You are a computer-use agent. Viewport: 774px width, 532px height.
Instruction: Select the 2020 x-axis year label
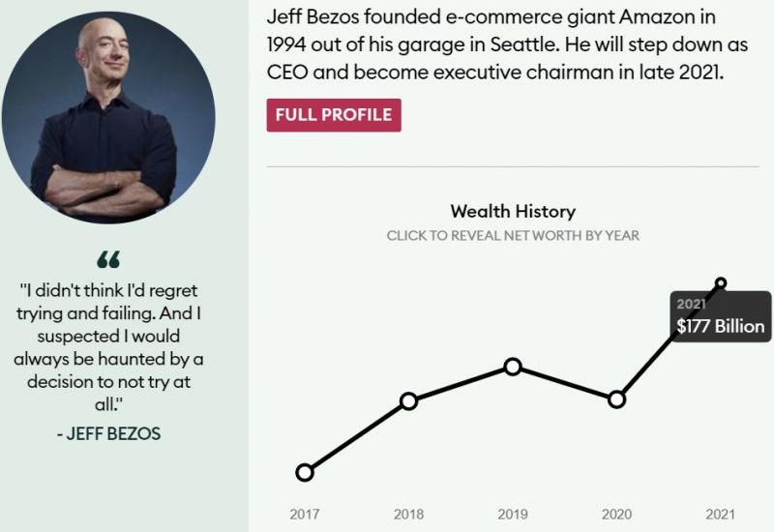(616, 515)
